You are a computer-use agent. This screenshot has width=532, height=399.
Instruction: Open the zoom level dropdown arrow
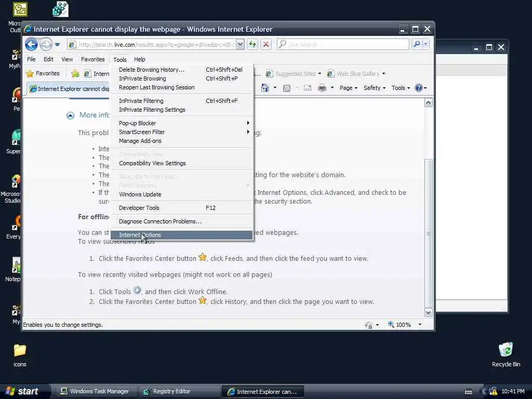pyautogui.click(x=420, y=325)
